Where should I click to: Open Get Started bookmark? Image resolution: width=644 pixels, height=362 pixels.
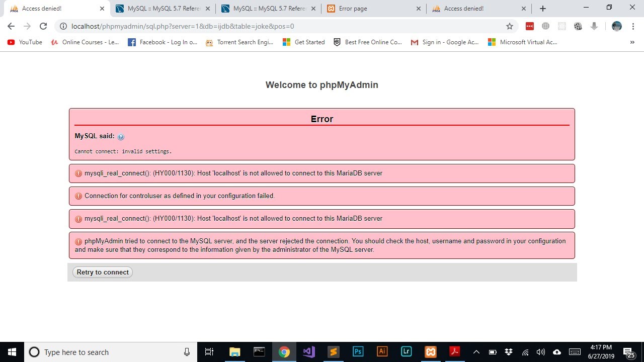tap(304, 42)
